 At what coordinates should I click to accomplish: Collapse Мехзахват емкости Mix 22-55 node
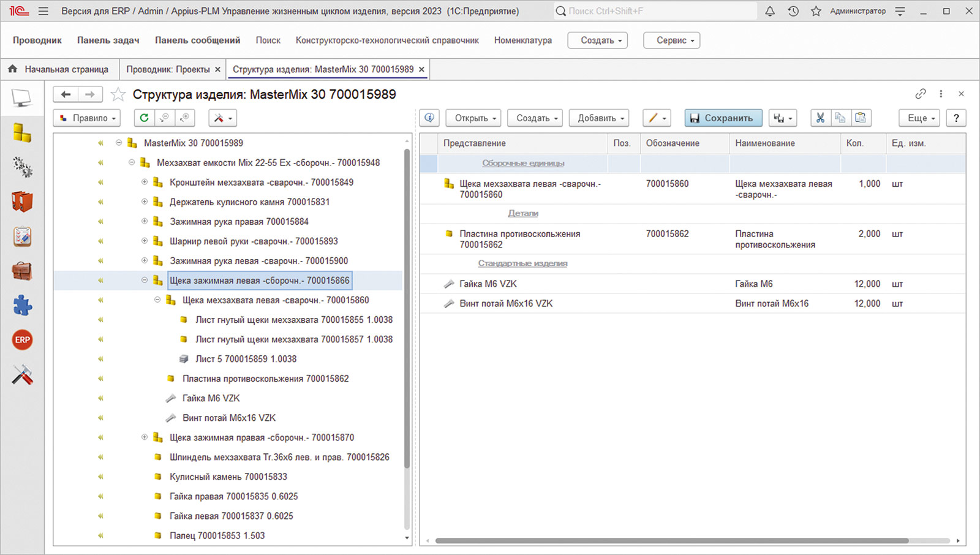pyautogui.click(x=132, y=162)
